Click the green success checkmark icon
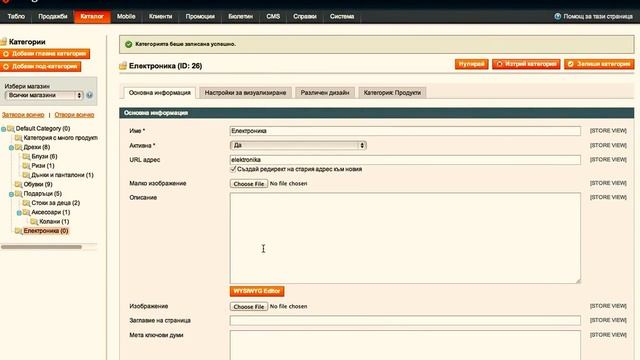Image resolution: width=640 pixels, height=360 pixels. (129, 44)
